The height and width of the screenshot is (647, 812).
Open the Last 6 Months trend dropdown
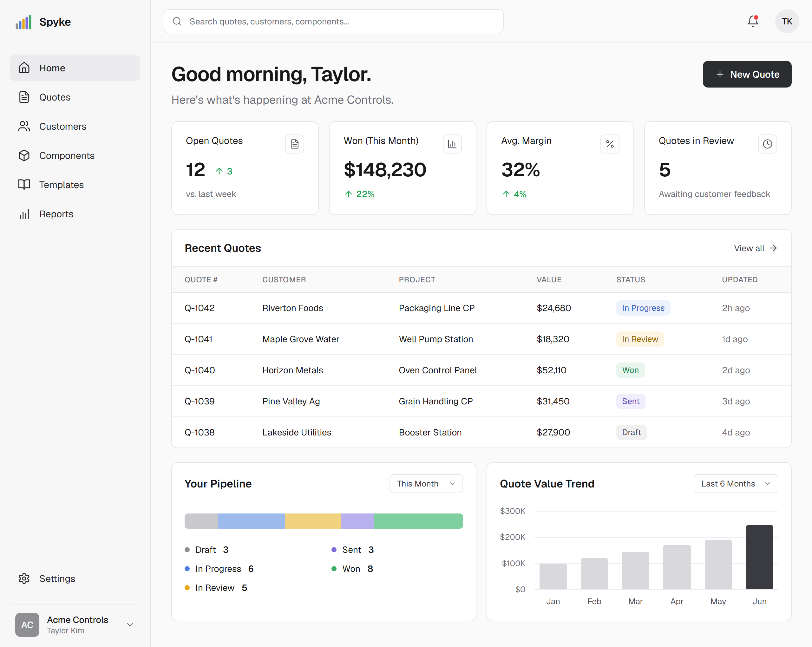point(736,484)
